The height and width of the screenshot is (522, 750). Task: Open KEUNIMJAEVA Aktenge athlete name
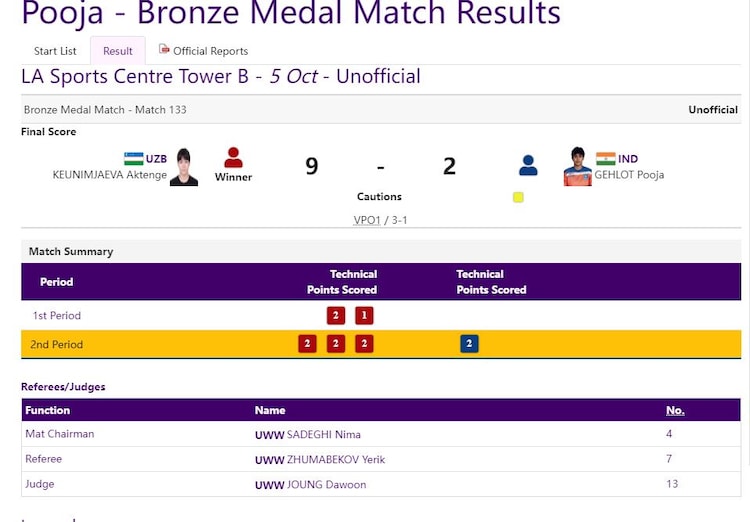(x=110, y=175)
